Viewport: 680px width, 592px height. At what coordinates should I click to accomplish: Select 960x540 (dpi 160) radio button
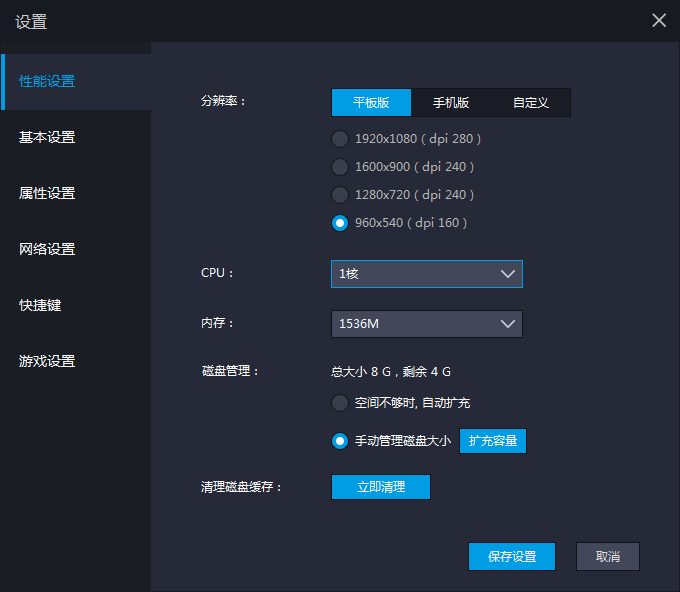pos(340,223)
